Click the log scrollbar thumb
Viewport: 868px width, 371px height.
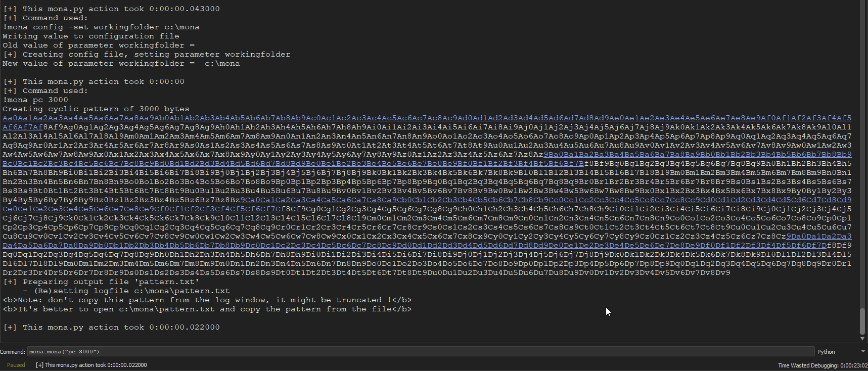(862, 320)
